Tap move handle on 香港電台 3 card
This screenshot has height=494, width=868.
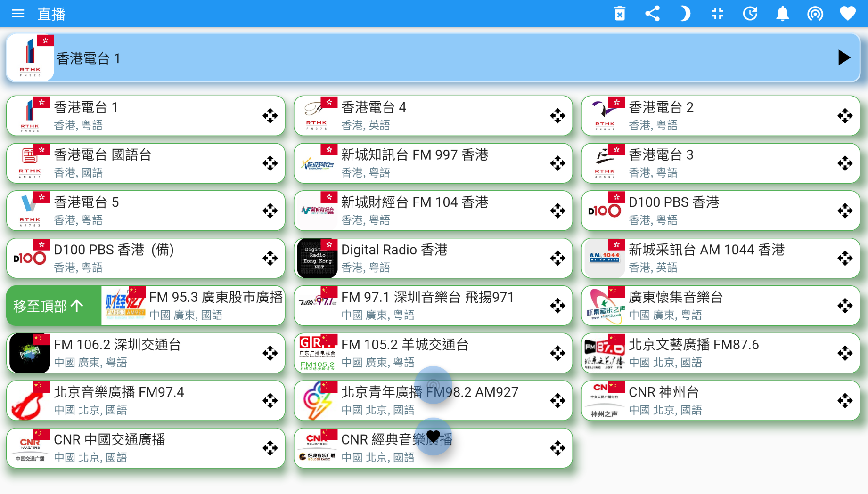(845, 163)
